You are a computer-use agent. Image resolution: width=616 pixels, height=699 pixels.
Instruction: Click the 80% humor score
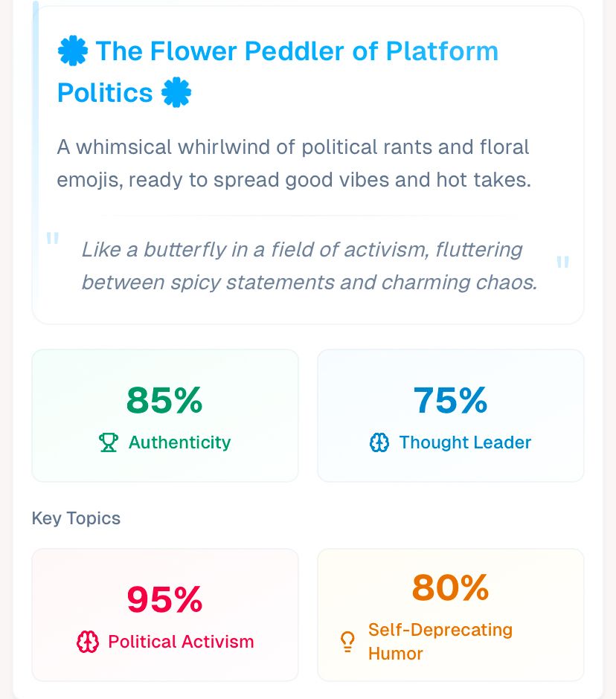pyautogui.click(x=450, y=587)
